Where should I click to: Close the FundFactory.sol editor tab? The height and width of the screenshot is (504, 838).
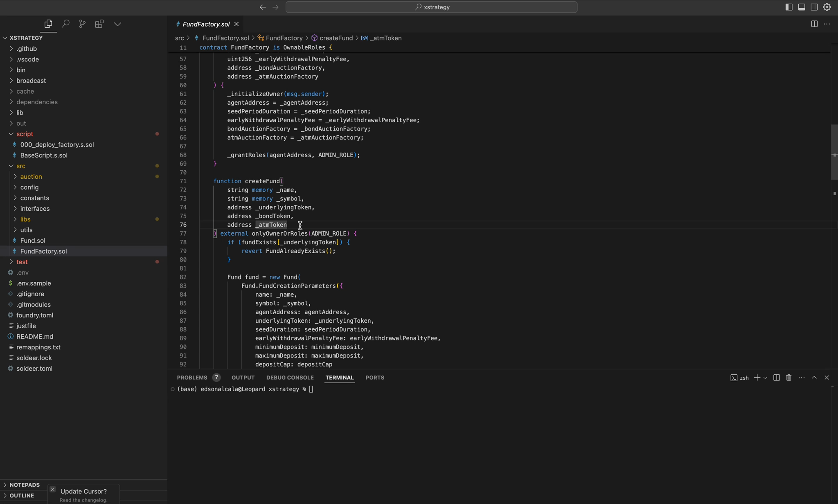click(237, 24)
